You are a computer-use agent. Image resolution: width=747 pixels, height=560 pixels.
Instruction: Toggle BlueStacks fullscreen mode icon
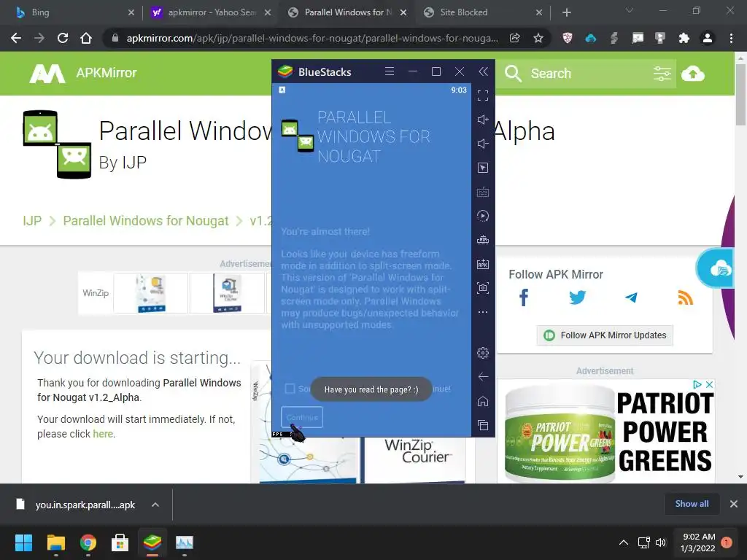point(483,96)
